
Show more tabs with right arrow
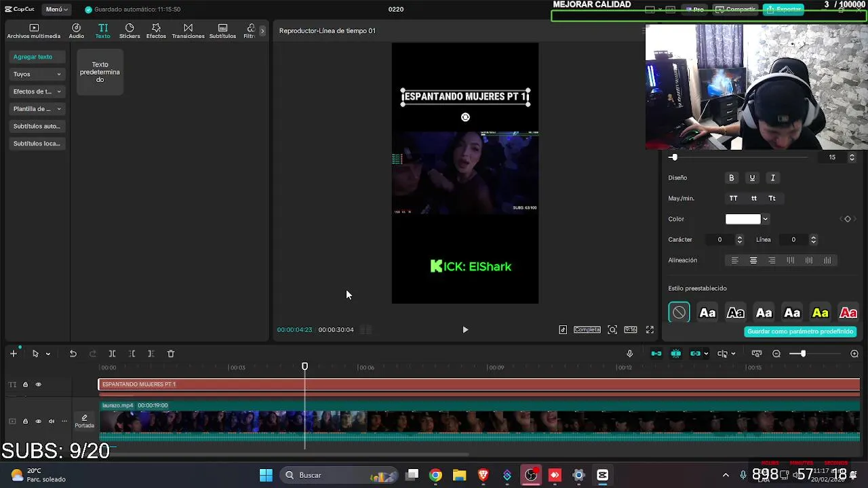(262, 31)
